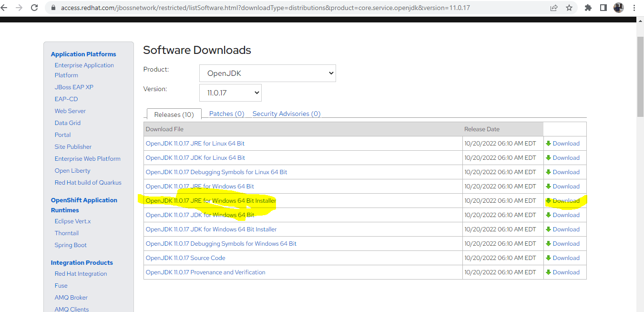Open the browser extensions puzzle icon
The width and height of the screenshot is (644, 312).
point(588,8)
